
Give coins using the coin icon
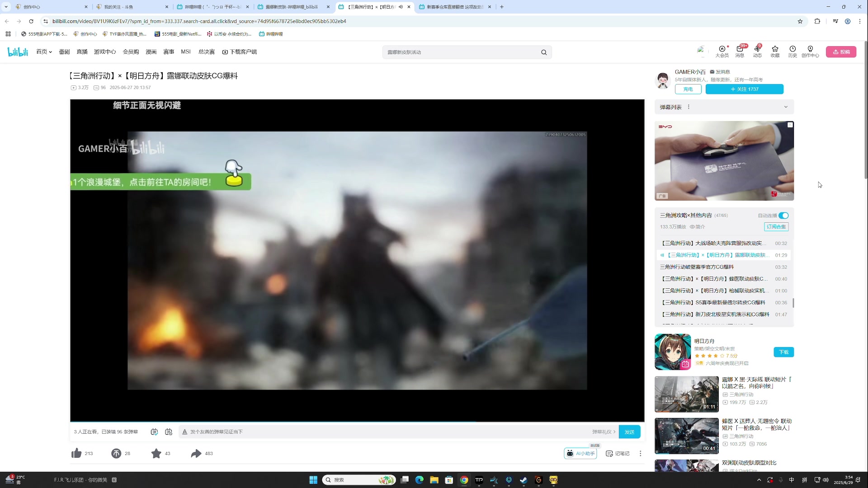click(116, 453)
